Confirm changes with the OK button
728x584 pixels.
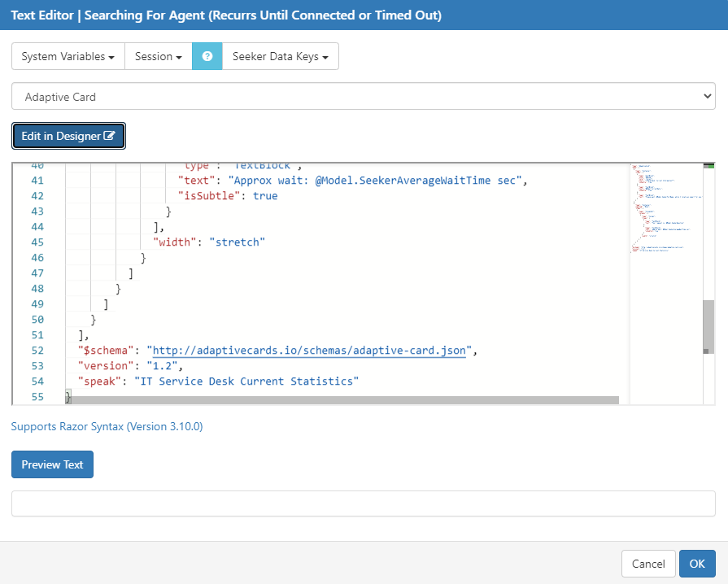point(697,564)
